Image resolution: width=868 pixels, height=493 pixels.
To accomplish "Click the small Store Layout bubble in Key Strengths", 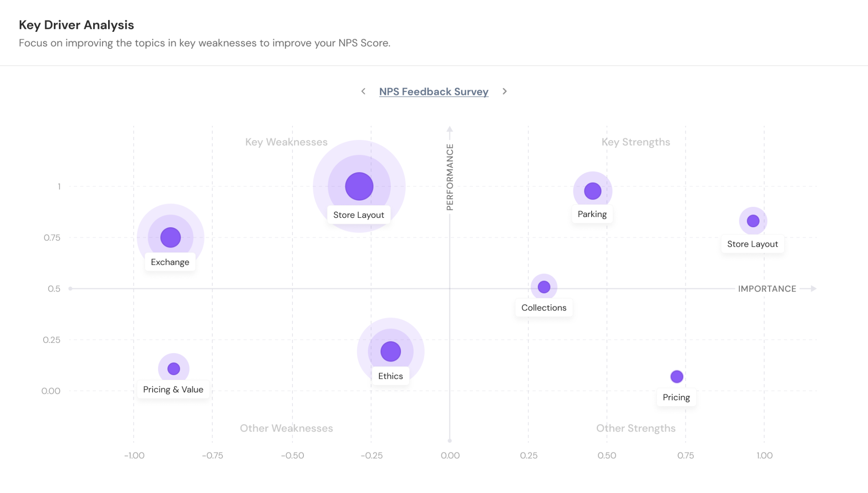I will click(753, 221).
